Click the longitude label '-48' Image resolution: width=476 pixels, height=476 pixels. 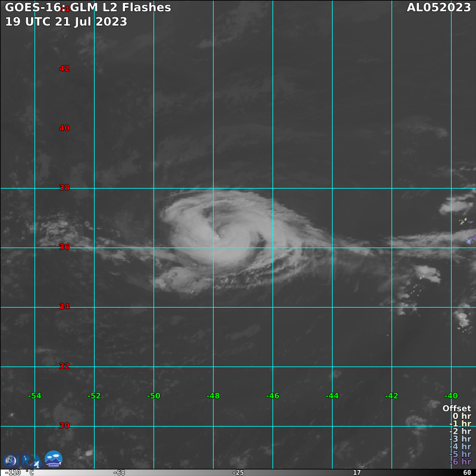[213, 396]
